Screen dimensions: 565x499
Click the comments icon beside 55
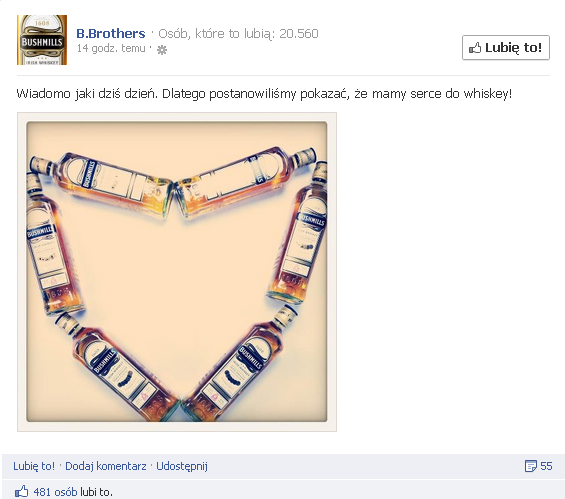(x=530, y=466)
